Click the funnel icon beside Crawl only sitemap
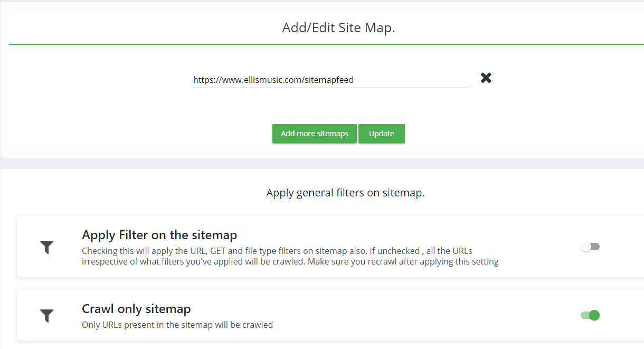The width and height of the screenshot is (644, 349). point(47,316)
